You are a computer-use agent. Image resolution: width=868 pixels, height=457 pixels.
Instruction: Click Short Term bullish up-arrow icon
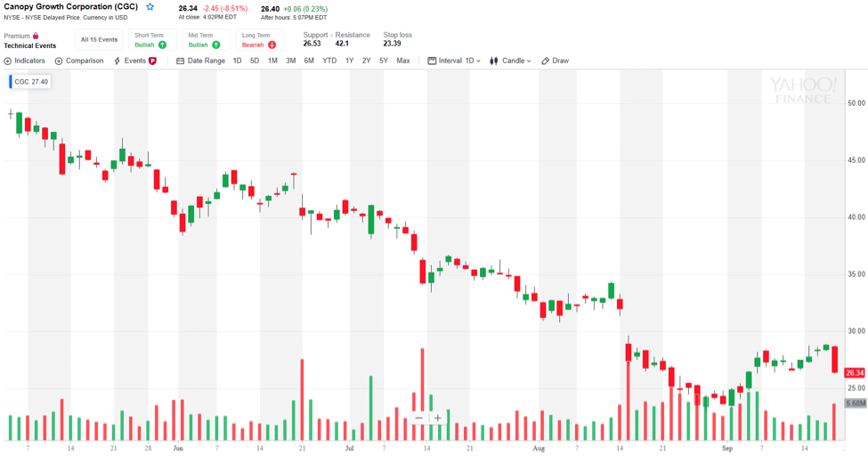[x=162, y=45]
